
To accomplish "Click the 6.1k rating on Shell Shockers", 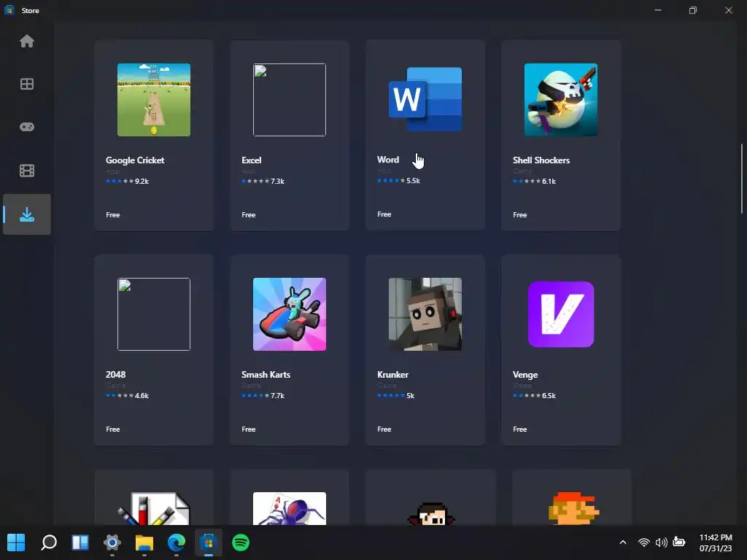I will point(549,182).
